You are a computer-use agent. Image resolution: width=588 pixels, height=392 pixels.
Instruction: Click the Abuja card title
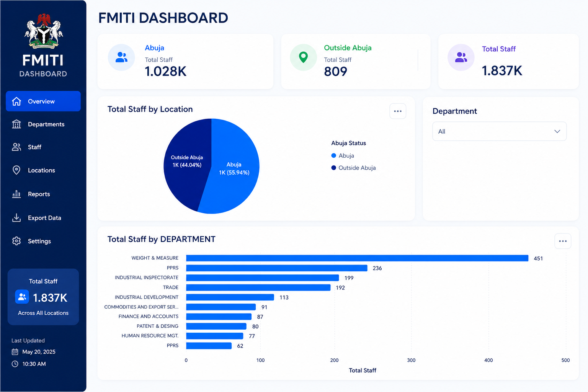(x=155, y=48)
